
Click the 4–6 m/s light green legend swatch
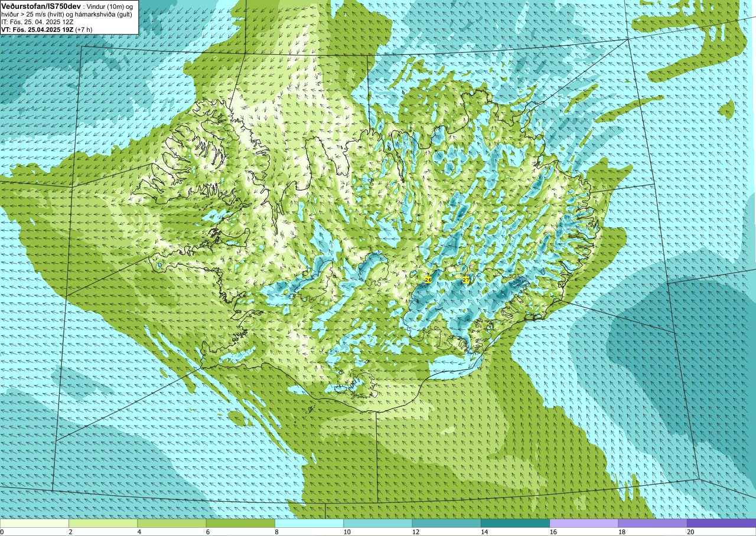[172, 523]
